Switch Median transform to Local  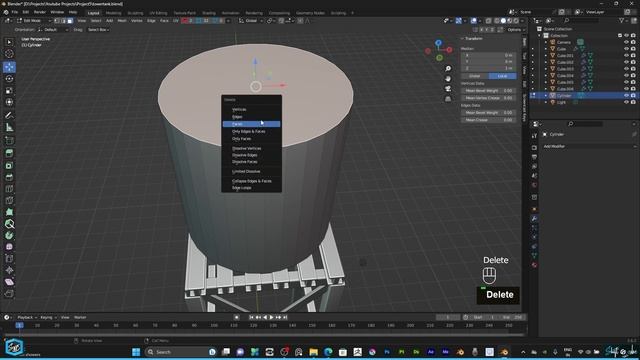502,76
